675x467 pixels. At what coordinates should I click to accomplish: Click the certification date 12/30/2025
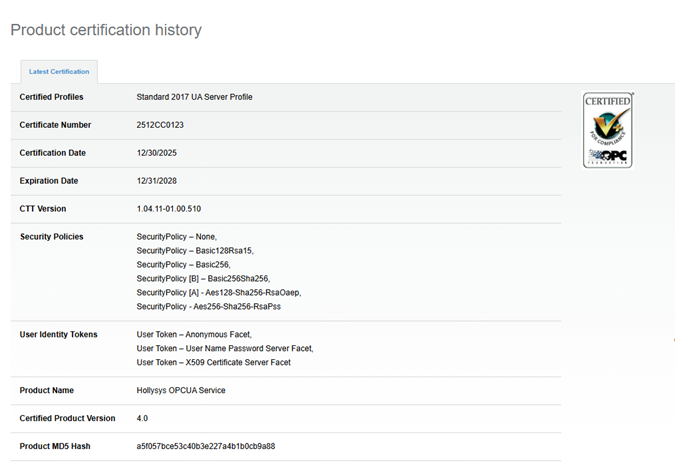156,153
